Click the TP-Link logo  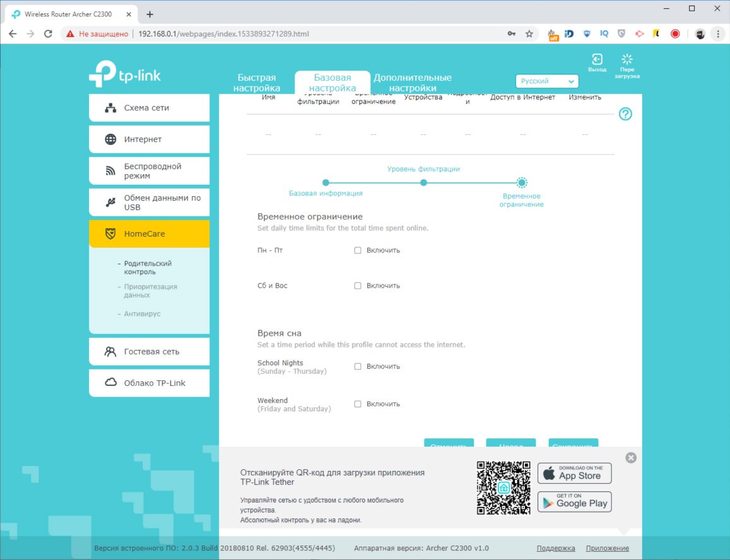pos(125,74)
